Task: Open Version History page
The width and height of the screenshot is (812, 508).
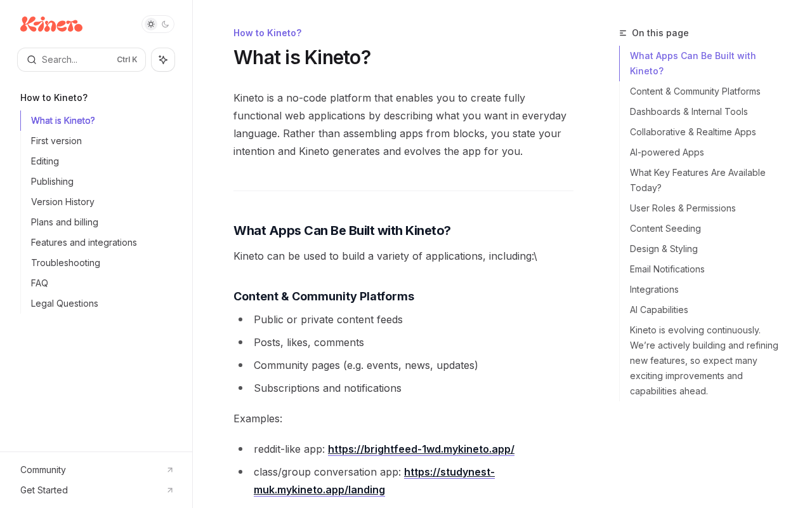Action: 63,202
